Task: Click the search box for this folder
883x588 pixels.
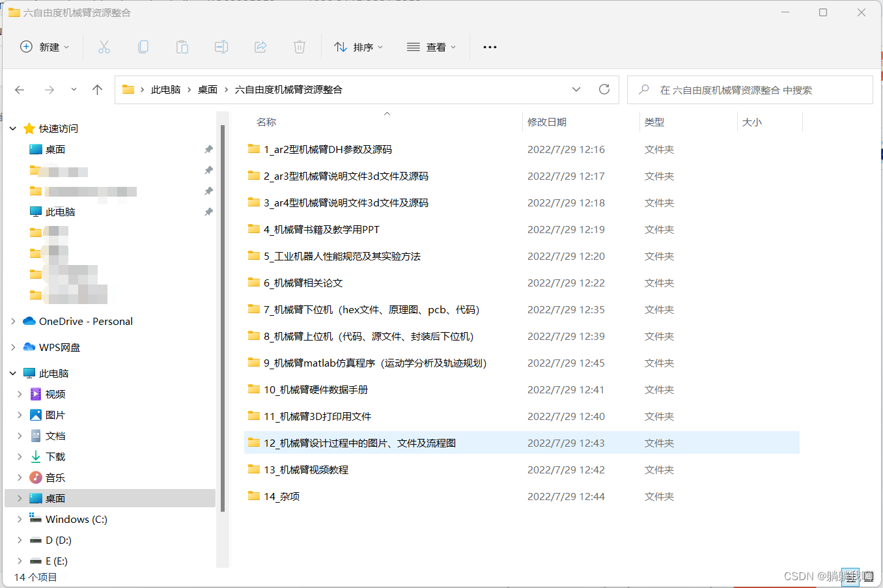Action: [x=750, y=90]
